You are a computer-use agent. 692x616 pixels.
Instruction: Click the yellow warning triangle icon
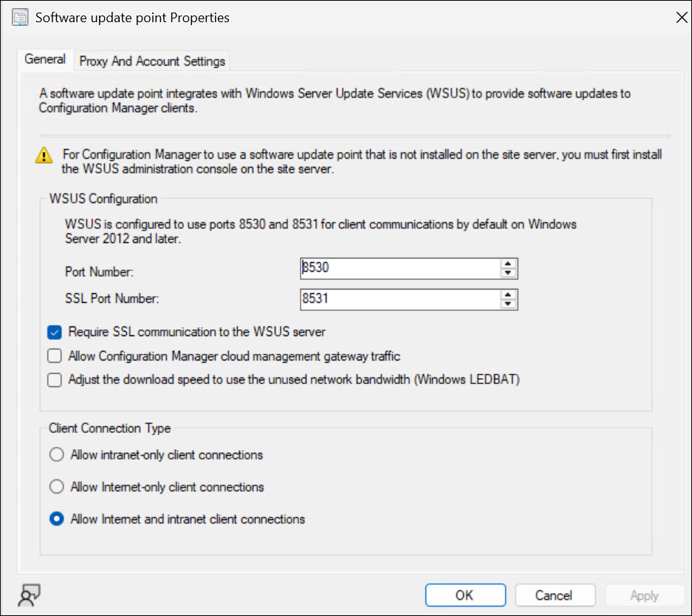tap(46, 155)
